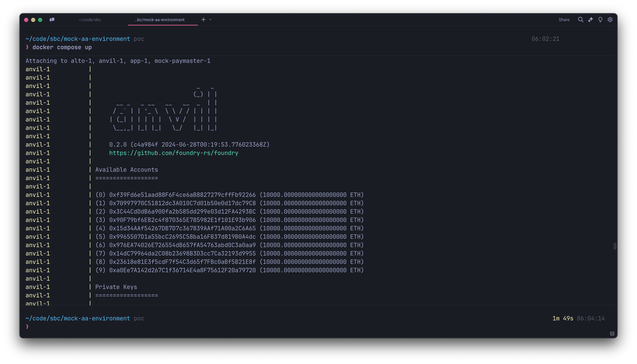Screen dimensions: 637x364
Task: Click the 'Attaching to alto-1, anvil-1' line
Action: [x=118, y=61]
